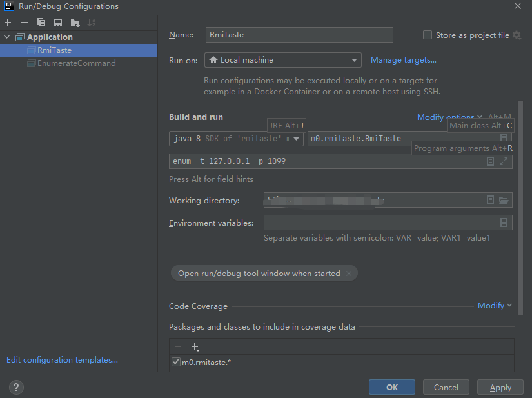Viewport: 532px width, 398px height.
Task: Open Modify options menu
Action: pos(449,117)
